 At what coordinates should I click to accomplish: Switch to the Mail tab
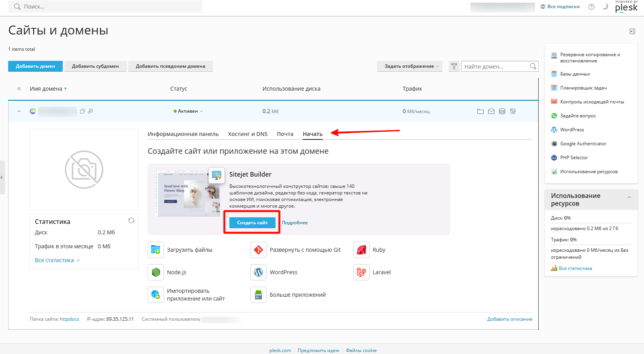click(285, 134)
